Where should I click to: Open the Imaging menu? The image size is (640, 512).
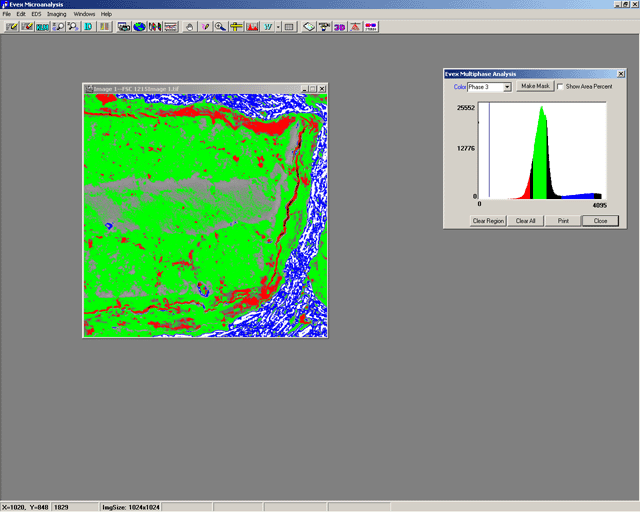(56, 14)
